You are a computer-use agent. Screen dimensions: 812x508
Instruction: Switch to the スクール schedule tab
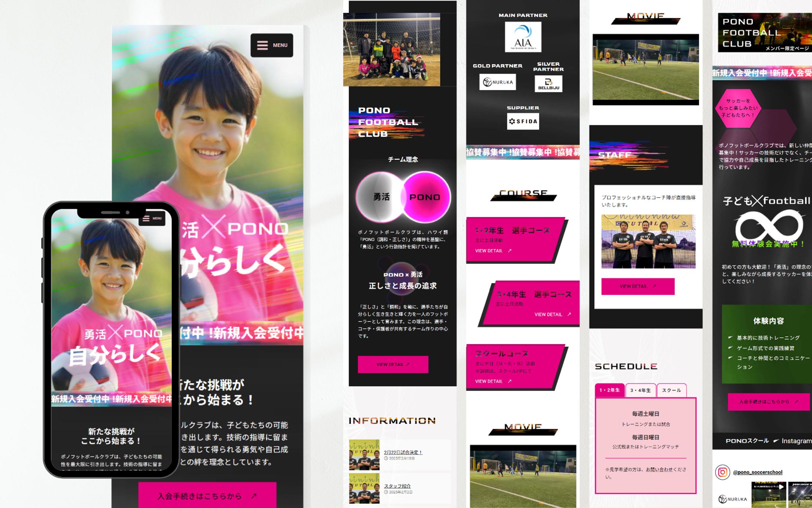point(671,390)
